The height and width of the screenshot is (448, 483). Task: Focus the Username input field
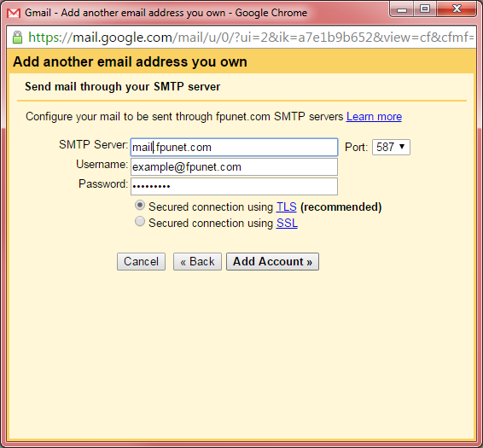234,167
